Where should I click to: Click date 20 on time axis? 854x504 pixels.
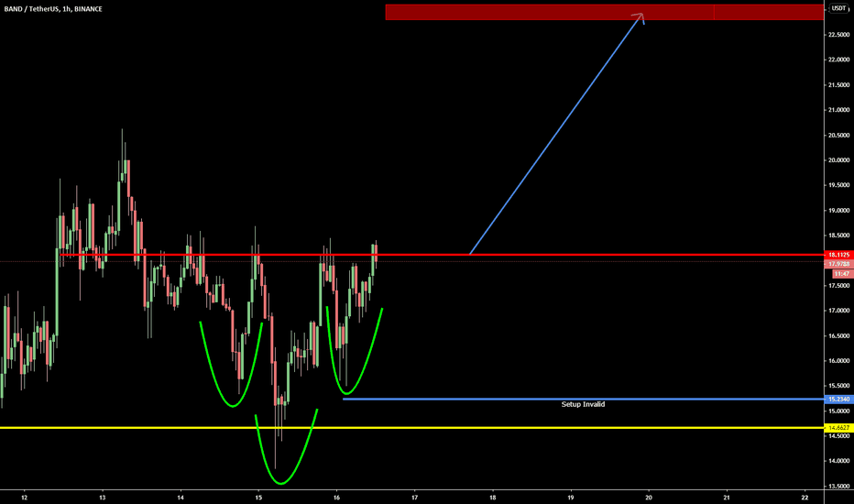tap(649, 498)
